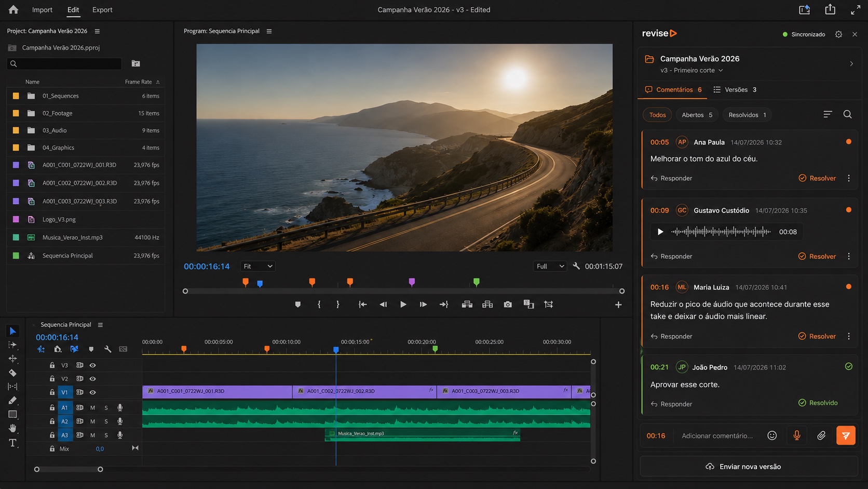
Task: Select the Razor tool
Action: (x=12, y=373)
